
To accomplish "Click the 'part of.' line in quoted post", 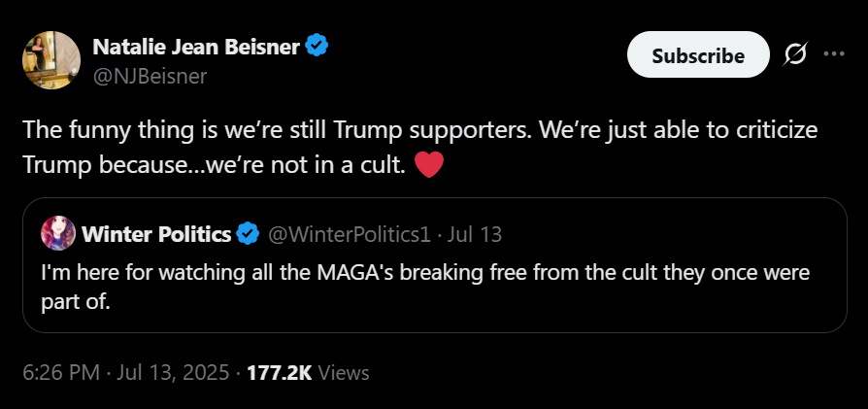I will point(76,301).
